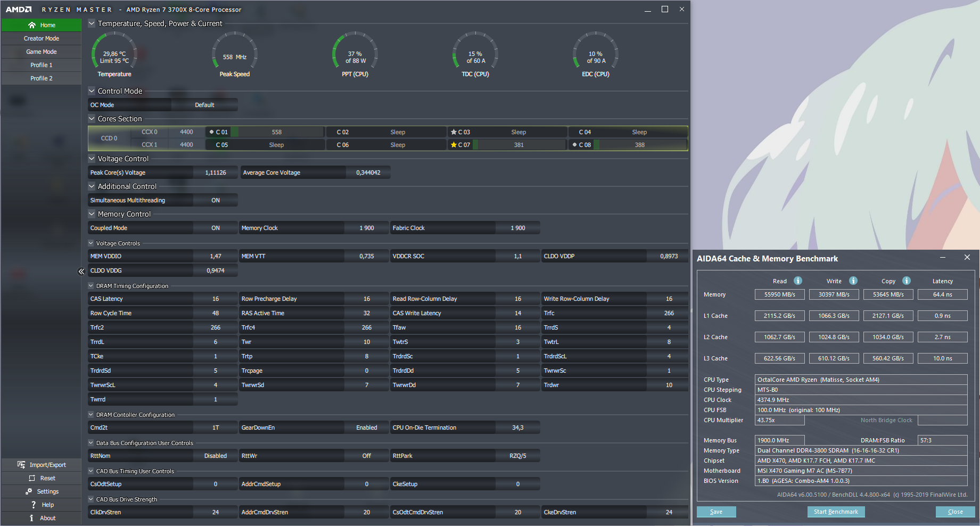
Task: Click the CPU Clock 4374.9 MHz field
Action: pos(861,400)
